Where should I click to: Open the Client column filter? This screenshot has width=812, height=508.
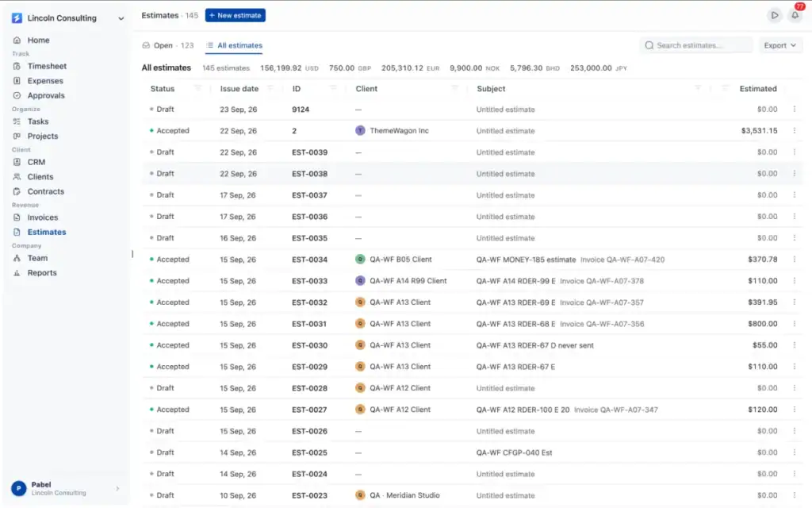pyautogui.click(x=454, y=88)
